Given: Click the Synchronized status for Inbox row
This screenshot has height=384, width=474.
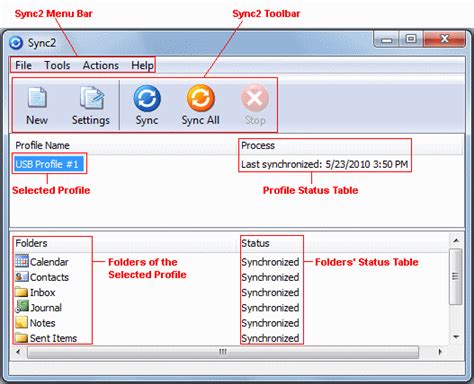Looking at the screenshot, I should coord(270,293).
